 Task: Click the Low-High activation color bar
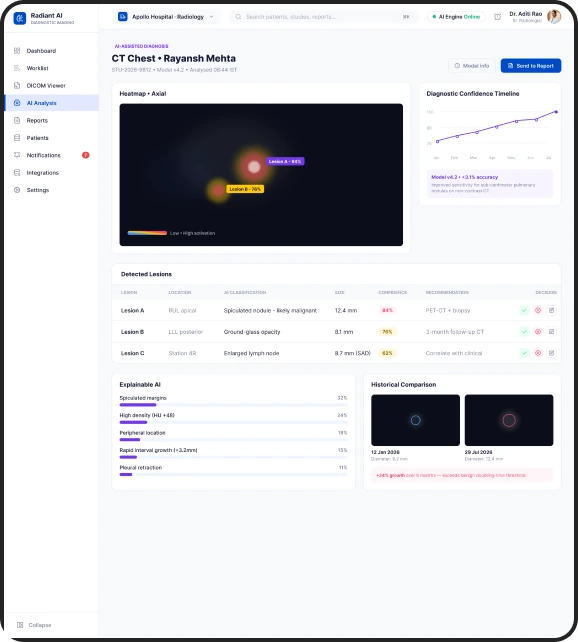click(147, 233)
